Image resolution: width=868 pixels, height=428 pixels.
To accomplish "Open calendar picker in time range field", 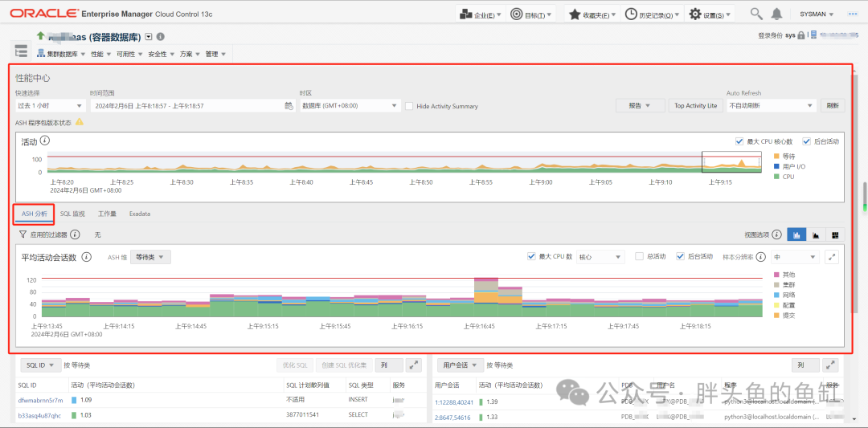I will coord(289,106).
